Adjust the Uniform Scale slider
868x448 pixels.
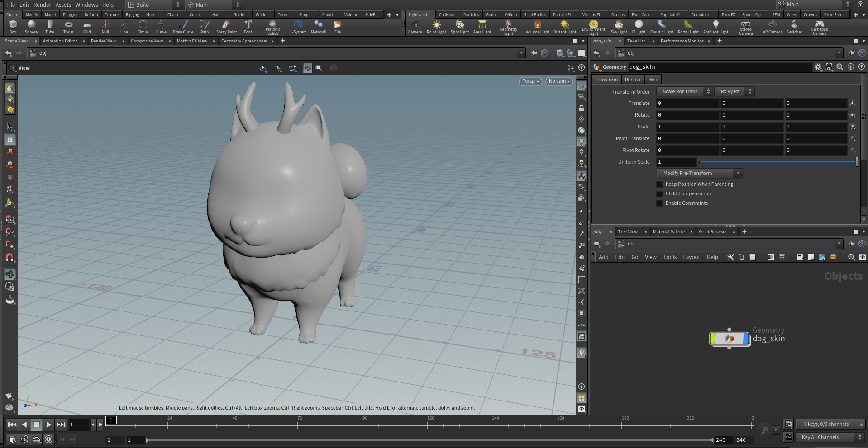(x=778, y=162)
